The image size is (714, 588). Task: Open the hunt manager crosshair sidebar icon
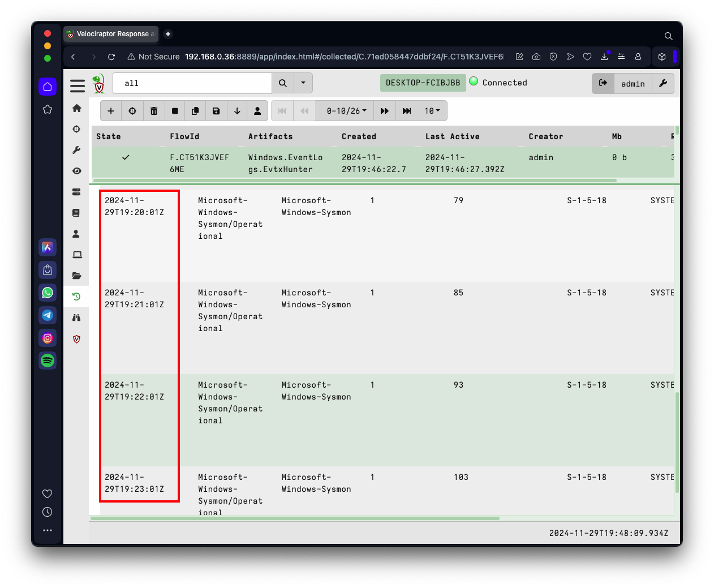pos(76,129)
